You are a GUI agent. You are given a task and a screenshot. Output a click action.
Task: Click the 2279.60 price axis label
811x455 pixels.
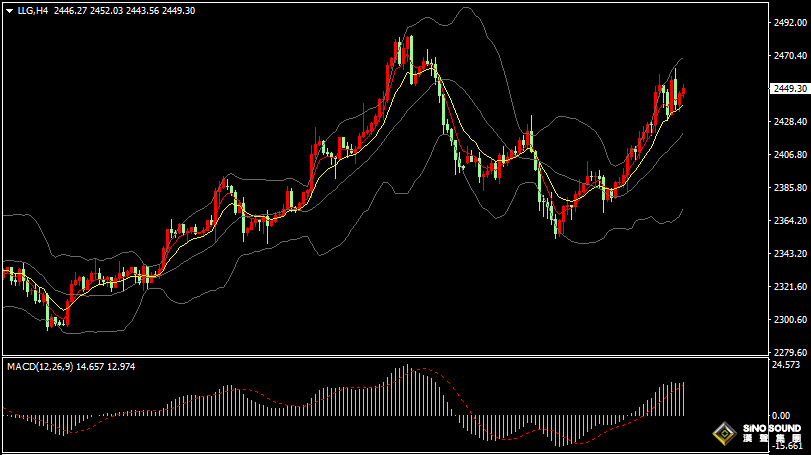tap(789, 353)
